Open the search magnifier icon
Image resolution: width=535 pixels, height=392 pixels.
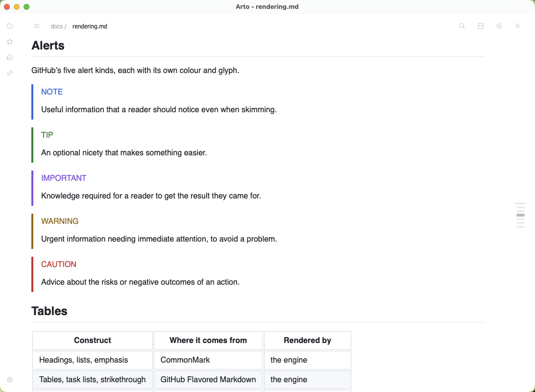(462, 26)
